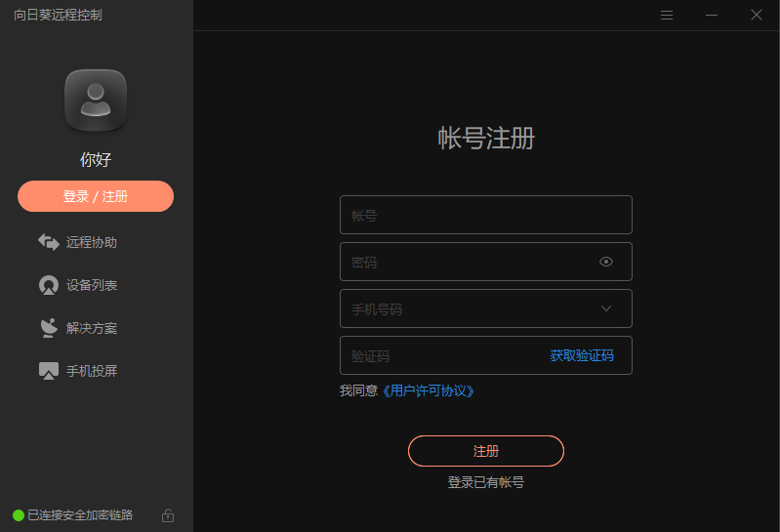Select 设备列表 in the sidebar
The height and width of the screenshot is (532, 780).
click(92, 285)
